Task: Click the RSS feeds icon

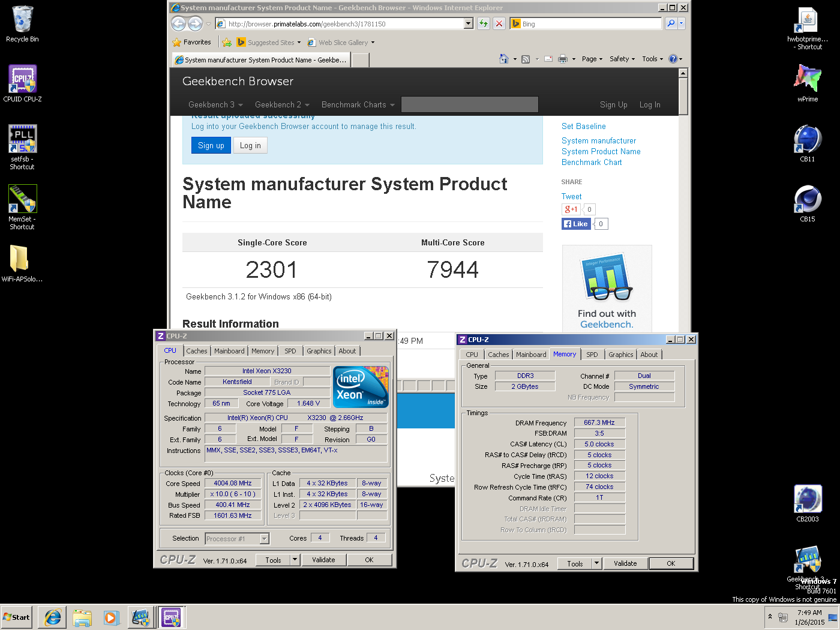Action: [x=526, y=59]
